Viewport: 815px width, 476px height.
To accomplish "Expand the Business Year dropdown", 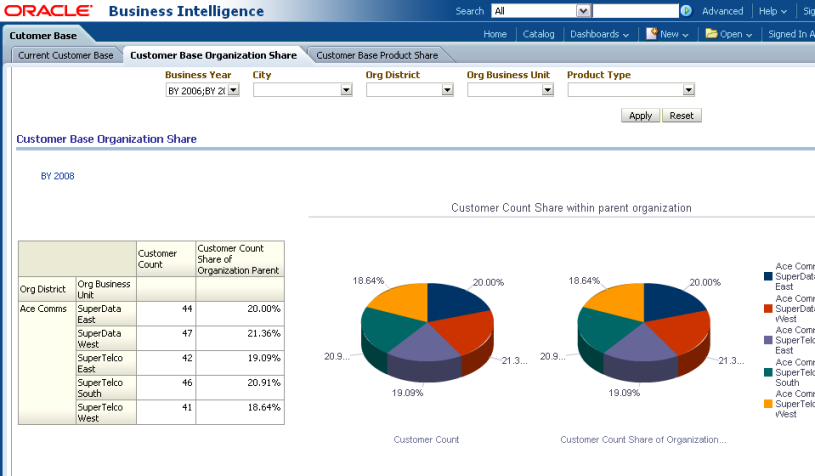I will pos(233,90).
